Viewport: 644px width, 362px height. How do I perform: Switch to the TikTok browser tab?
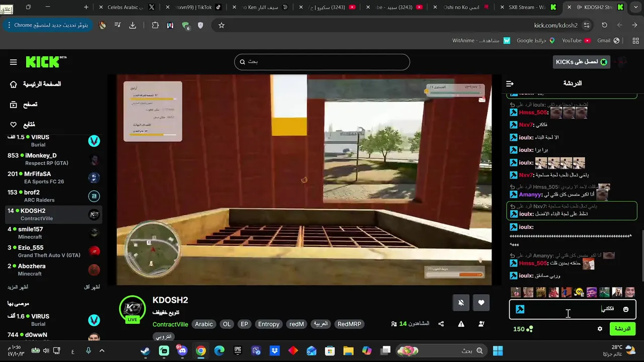(194, 7)
